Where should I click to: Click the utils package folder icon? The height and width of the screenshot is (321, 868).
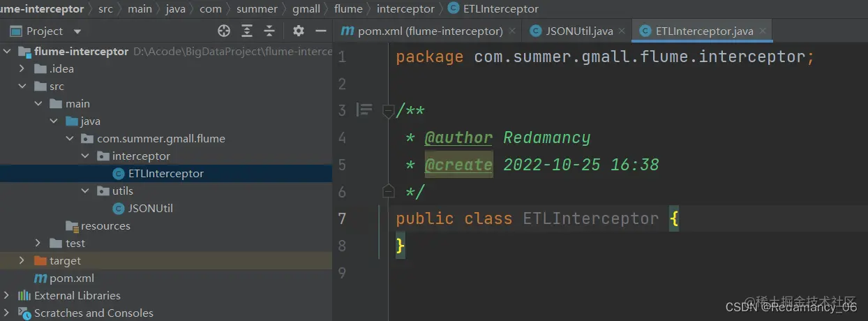tap(103, 191)
